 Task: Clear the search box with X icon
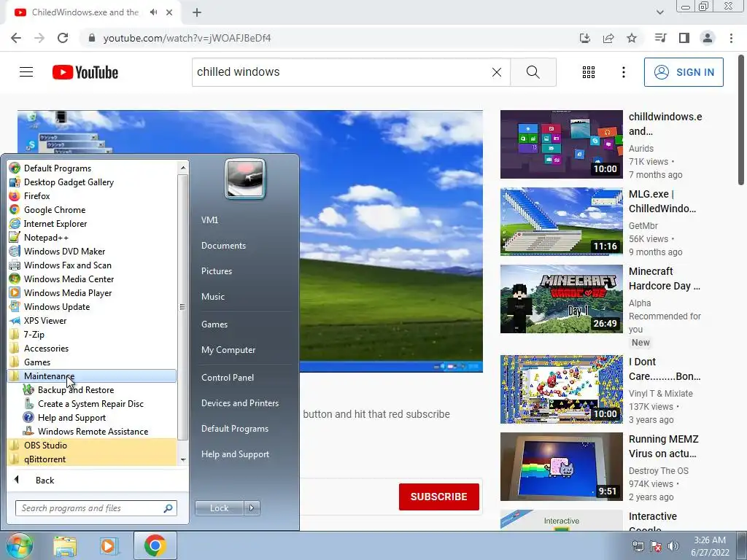(496, 72)
